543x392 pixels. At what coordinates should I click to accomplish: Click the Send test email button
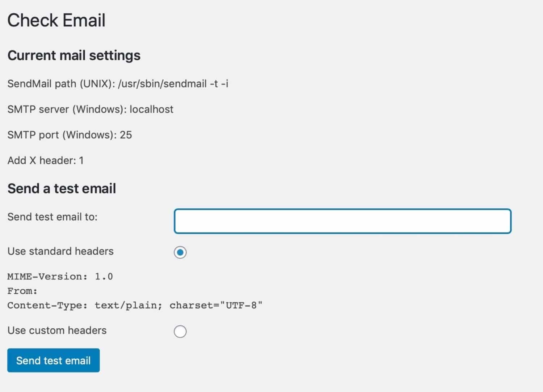(53, 360)
